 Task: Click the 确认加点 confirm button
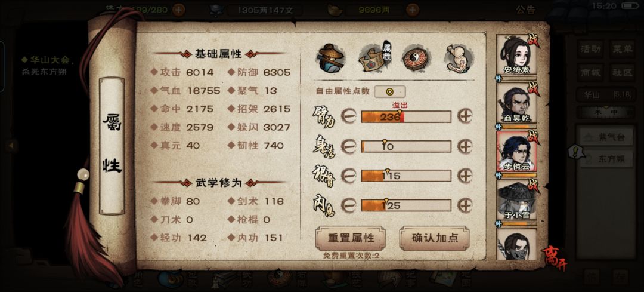434,238
